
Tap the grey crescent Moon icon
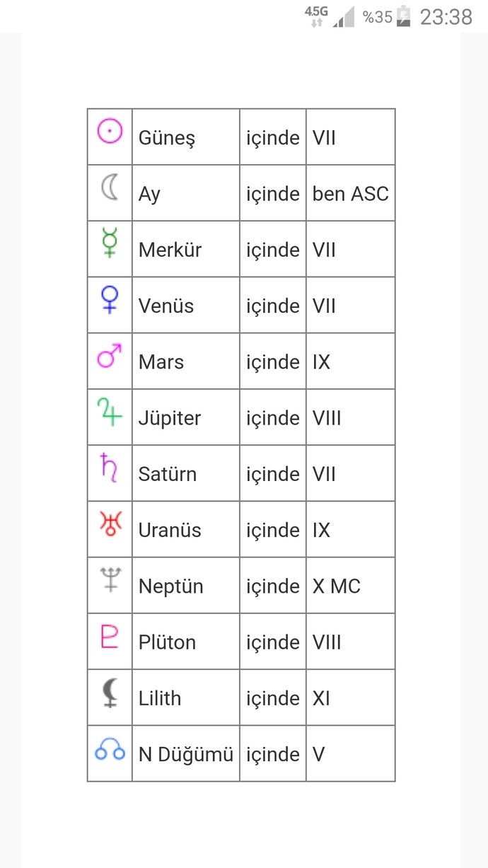click(110, 187)
